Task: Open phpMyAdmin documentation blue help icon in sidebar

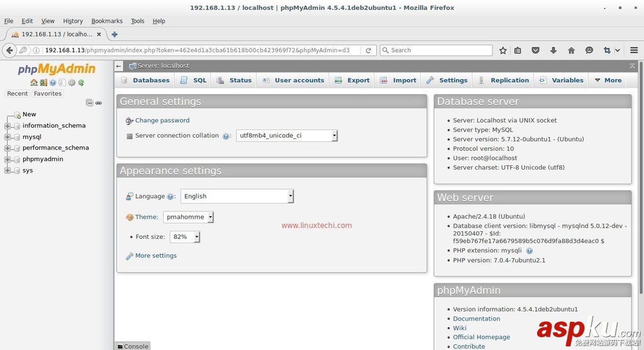Action: (53, 82)
